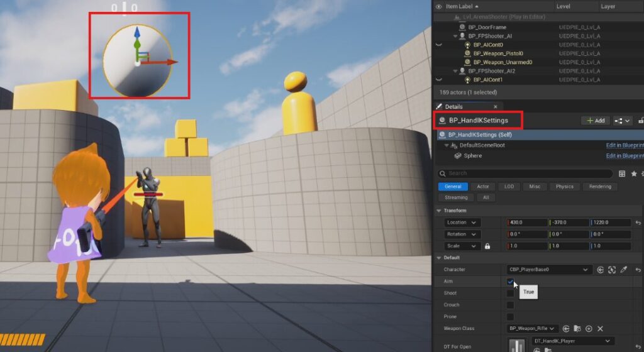Enable the Crouch checkbox

[x=511, y=305]
